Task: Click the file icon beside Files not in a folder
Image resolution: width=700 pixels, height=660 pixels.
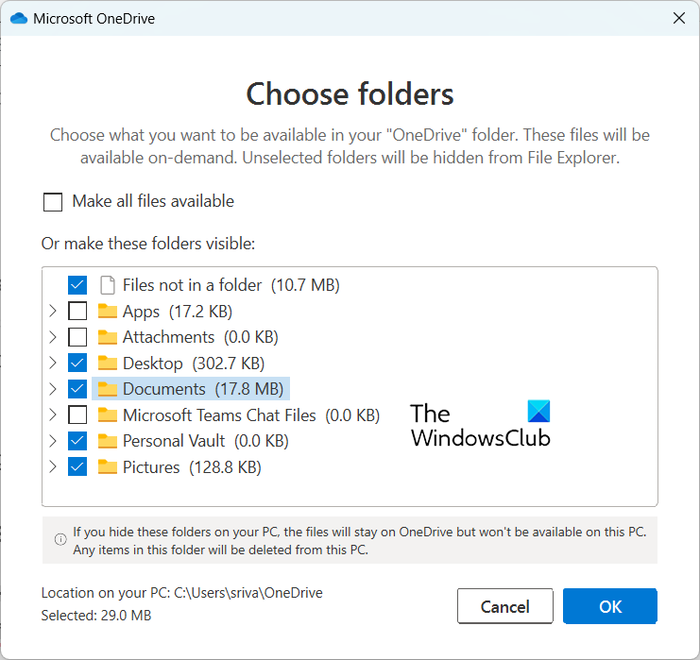Action: coord(107,285)
